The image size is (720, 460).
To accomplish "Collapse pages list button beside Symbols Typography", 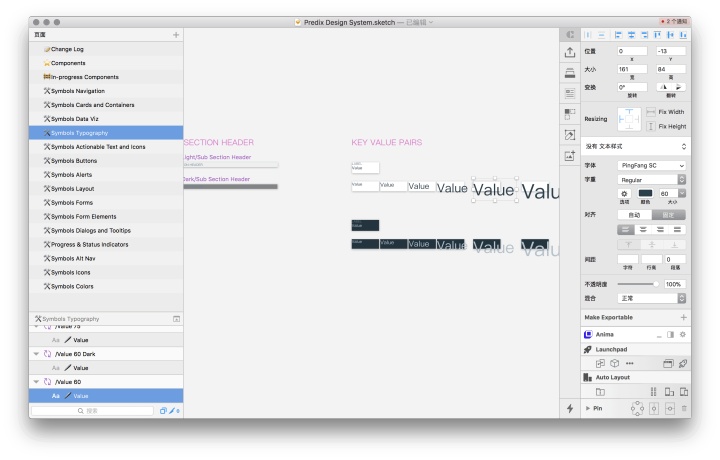I will 176,319.
